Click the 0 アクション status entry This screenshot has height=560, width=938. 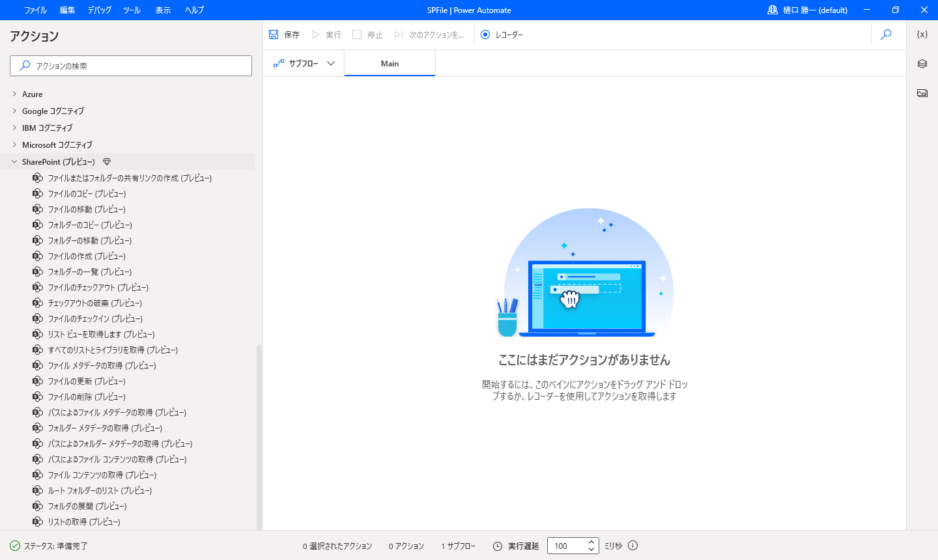tap(406, 546)
